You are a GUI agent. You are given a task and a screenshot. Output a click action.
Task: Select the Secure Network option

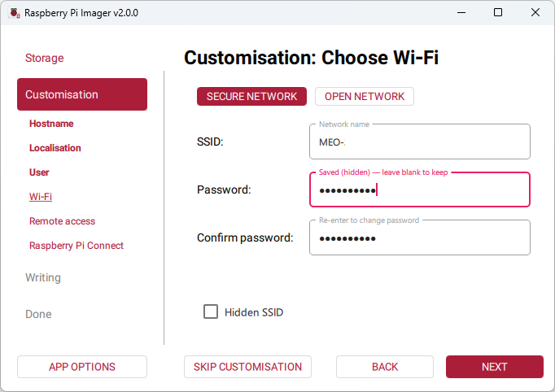click(x=251, y=97)
